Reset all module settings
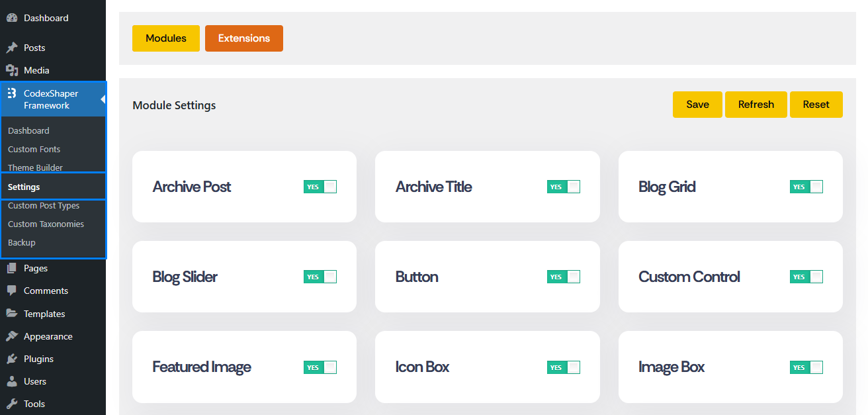The image size is (868, 415). (816, 104)
